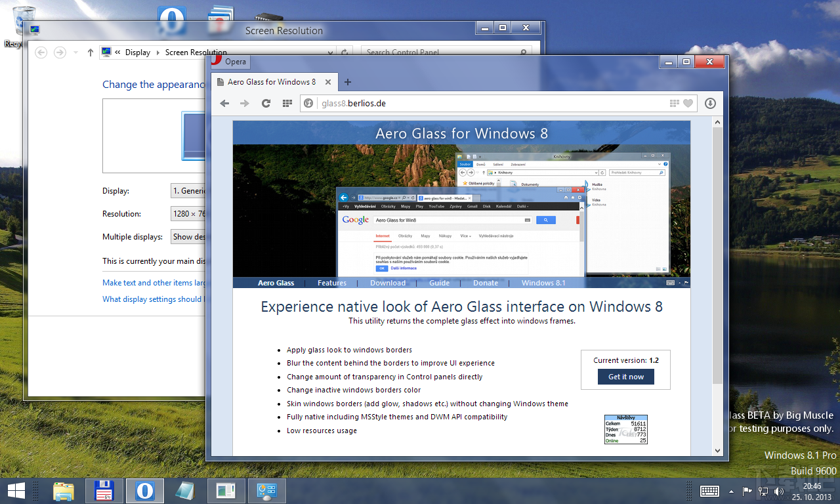Open a new tab with plus button
840x504 pixels.
tap(348, 82)
